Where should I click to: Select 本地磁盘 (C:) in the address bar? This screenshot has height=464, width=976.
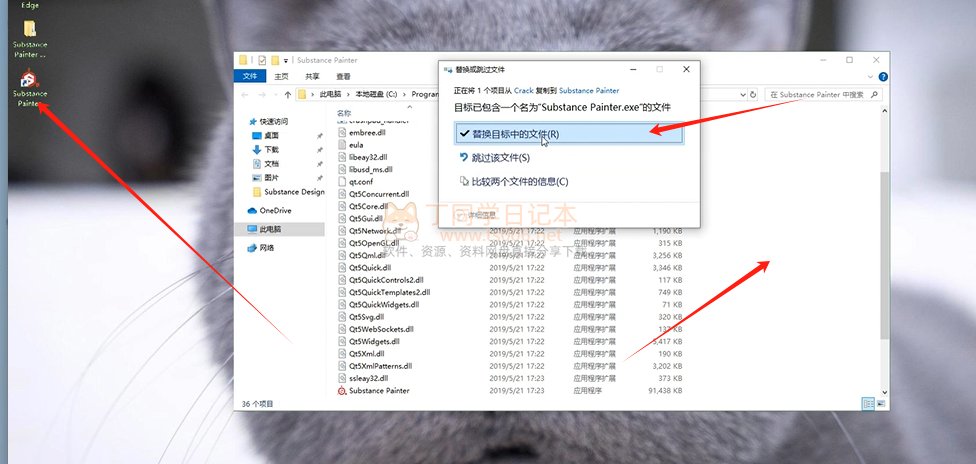click(376, 95)
